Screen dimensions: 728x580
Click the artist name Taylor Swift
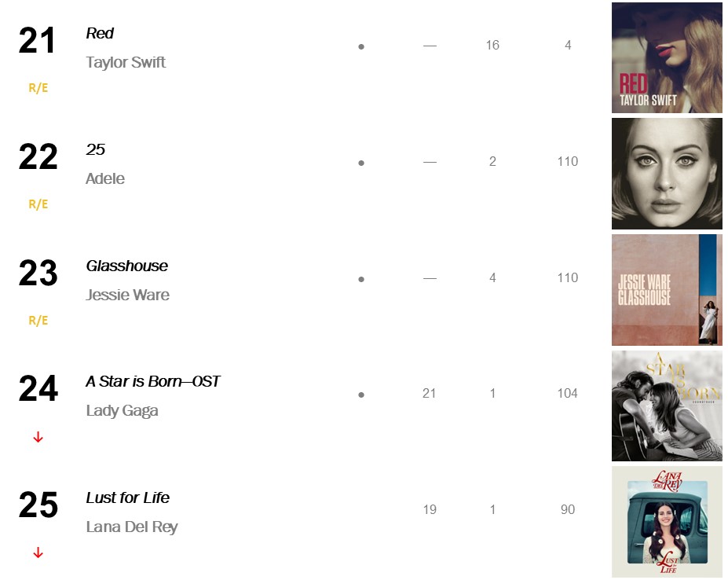pyautogui.click(x=126, y=62)
